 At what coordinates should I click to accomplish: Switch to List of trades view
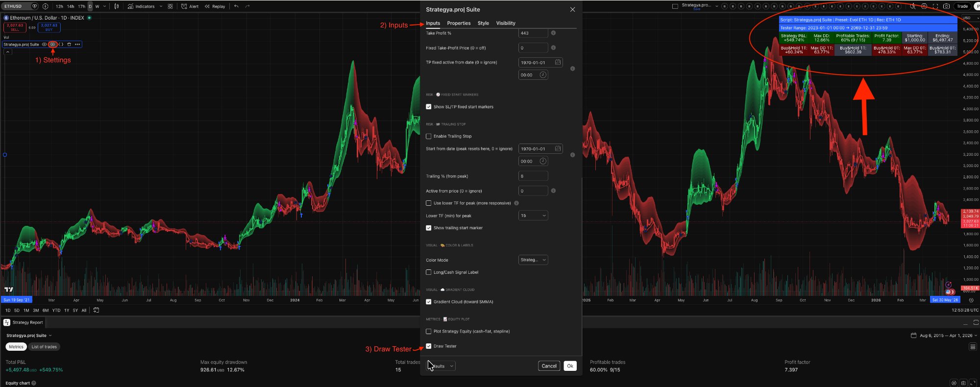click(44, 347)
